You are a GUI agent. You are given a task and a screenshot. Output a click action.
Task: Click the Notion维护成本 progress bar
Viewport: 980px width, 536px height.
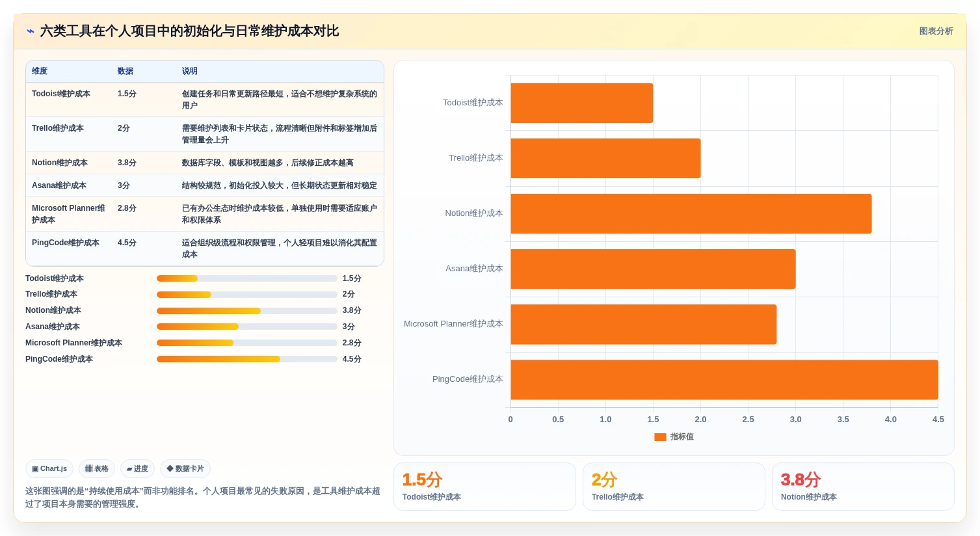(x=246, y=311)
